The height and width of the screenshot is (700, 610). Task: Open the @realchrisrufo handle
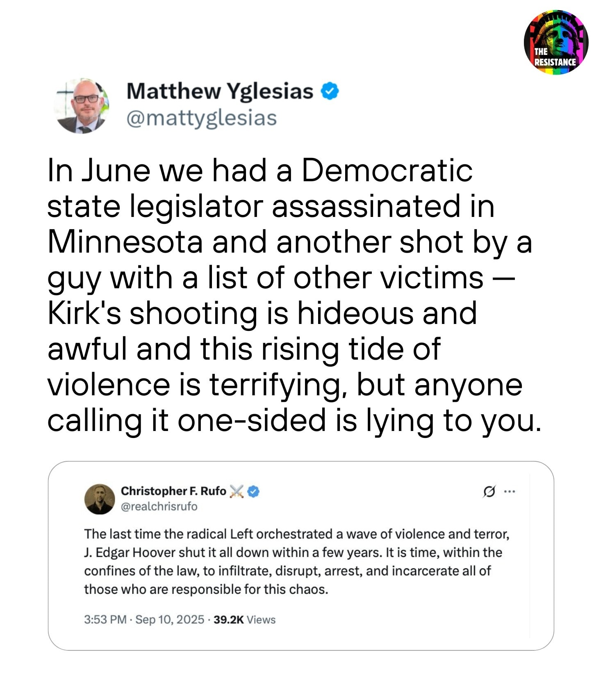click(159, 506)
